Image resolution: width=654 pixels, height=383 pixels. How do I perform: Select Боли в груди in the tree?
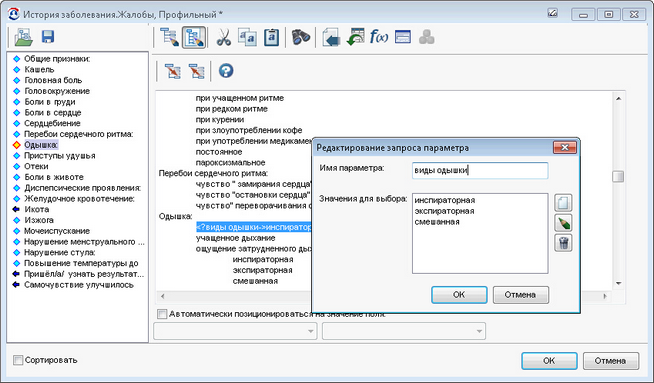click(x=50, y=102)
